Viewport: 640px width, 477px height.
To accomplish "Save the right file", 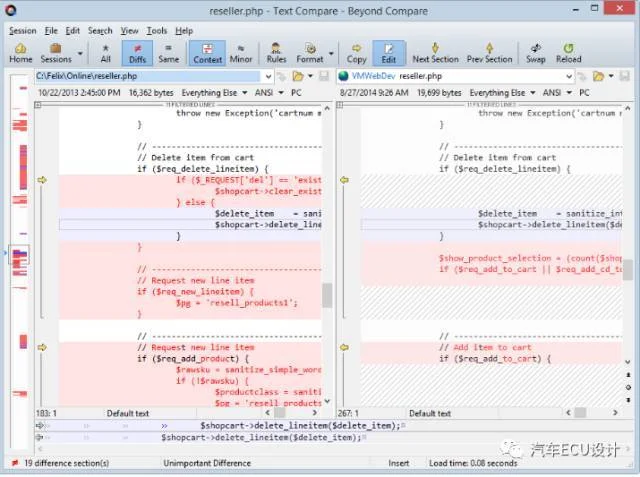I will pyautogui.click(x=624, y=76).
